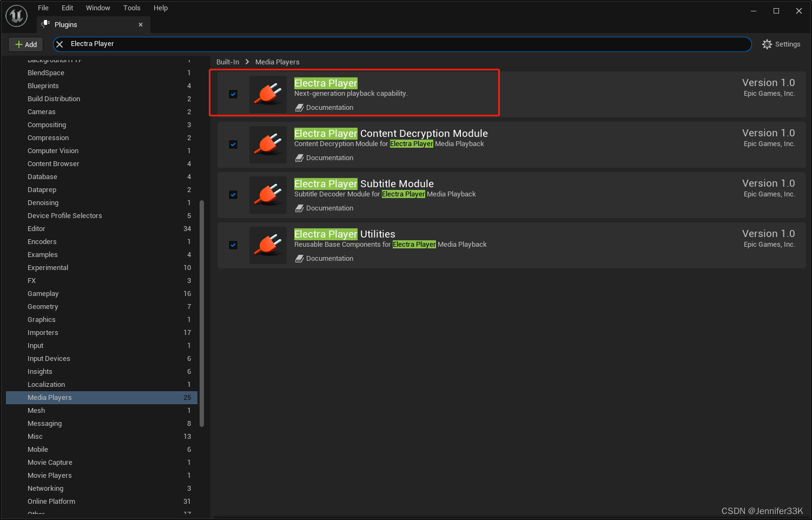Click the Plugins tab puzzle icon
The image size is (812, 520).
coord(45,24)
